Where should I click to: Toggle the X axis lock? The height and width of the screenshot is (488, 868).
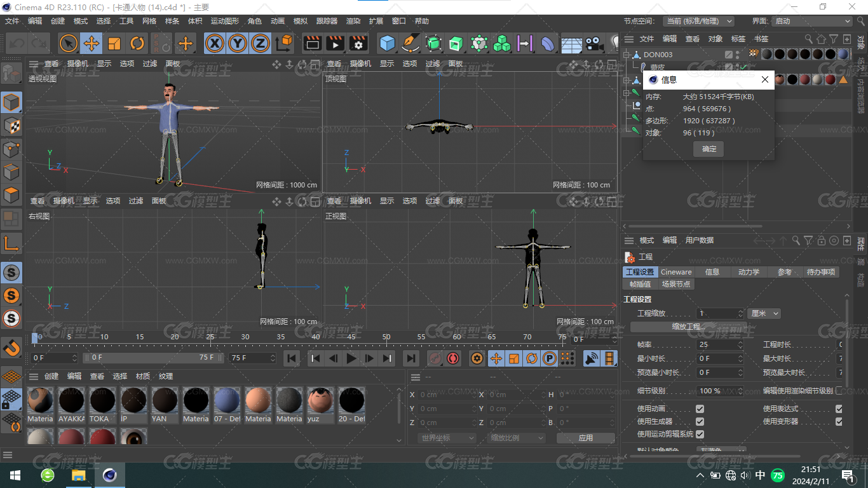point(215,43)
